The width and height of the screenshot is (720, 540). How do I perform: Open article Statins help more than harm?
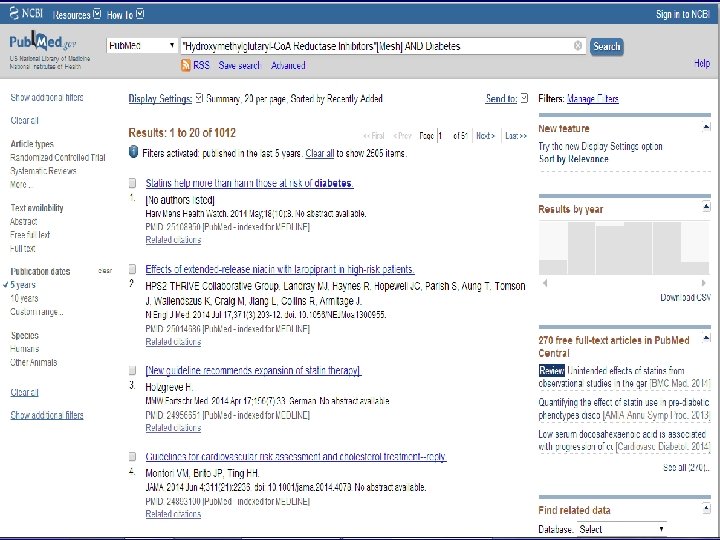249,183
